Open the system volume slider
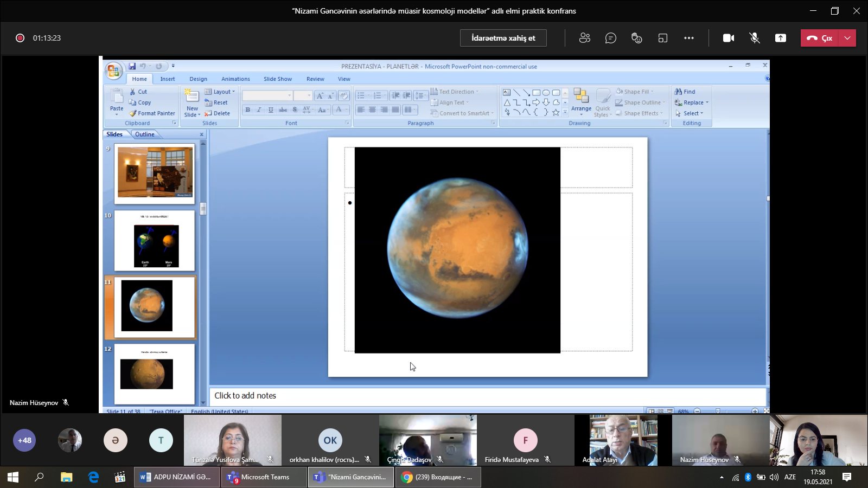The width and height of the screenshot is (868, 488). pyautogui.click(x=774, y=477)
